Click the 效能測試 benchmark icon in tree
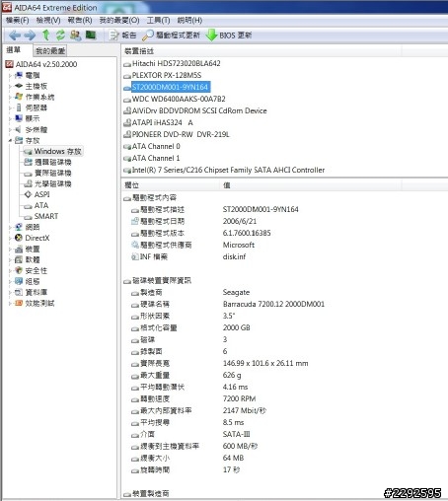The height and width of the screenshot is (501, 448). pos(19,303)
